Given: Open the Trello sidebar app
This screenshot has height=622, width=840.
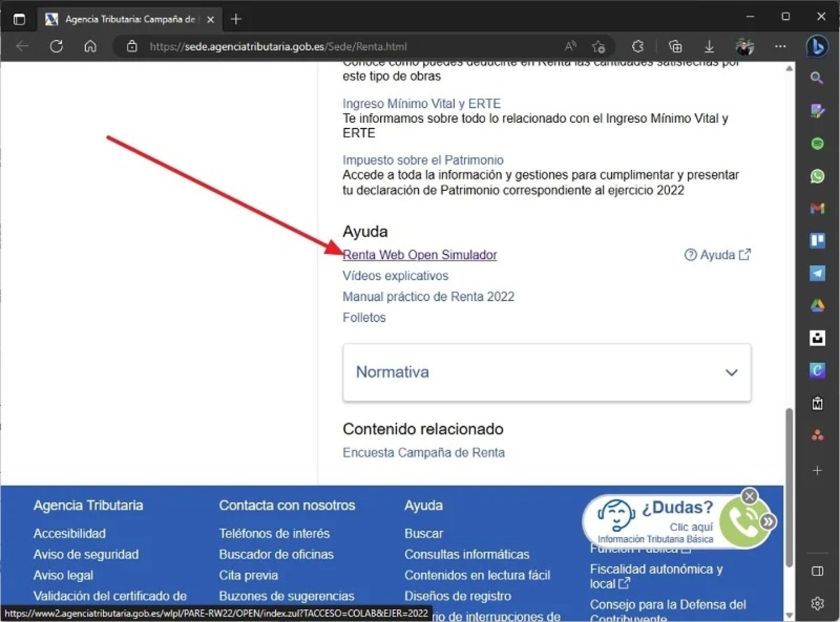Looking at the screenshot, I should (x=817, y=240).
